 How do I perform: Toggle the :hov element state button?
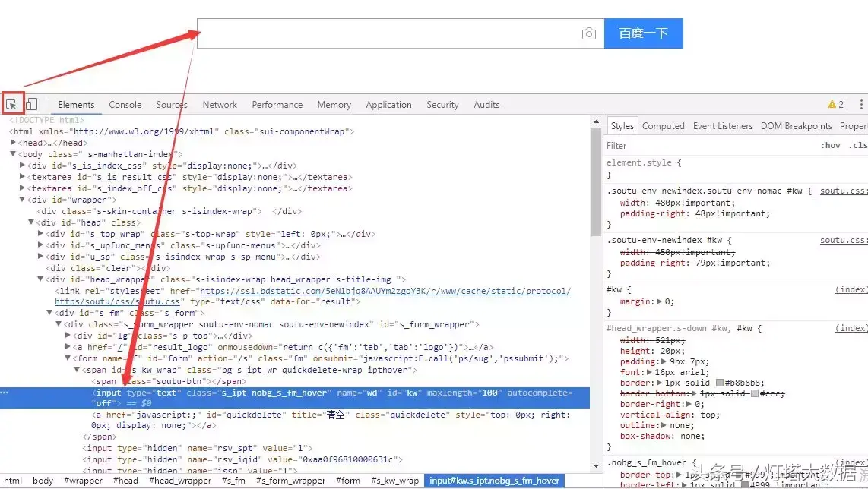[x=830, y=146]
